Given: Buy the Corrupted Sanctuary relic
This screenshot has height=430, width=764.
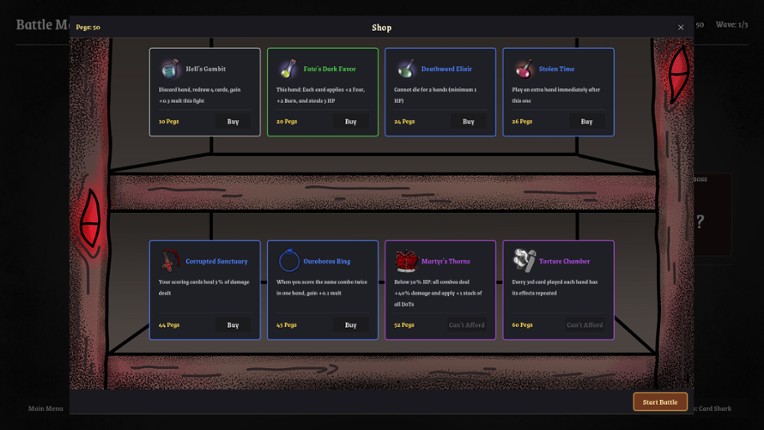Looking at the screenshot, I should click(x=233, y=325).
